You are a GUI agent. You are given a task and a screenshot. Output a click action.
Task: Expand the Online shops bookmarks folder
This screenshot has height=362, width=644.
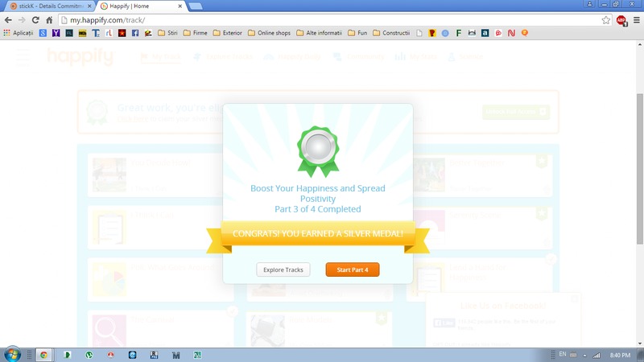point(269,33)
